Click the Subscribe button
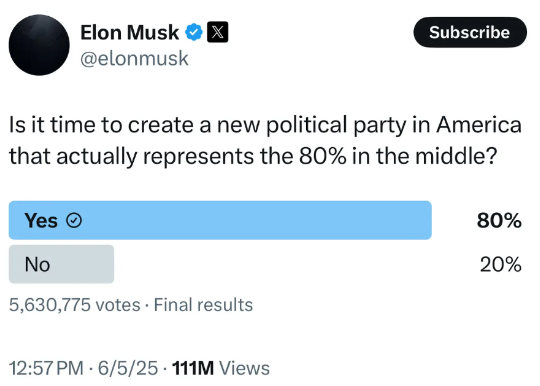Screen dimensions: 540x386 point(470,32)
